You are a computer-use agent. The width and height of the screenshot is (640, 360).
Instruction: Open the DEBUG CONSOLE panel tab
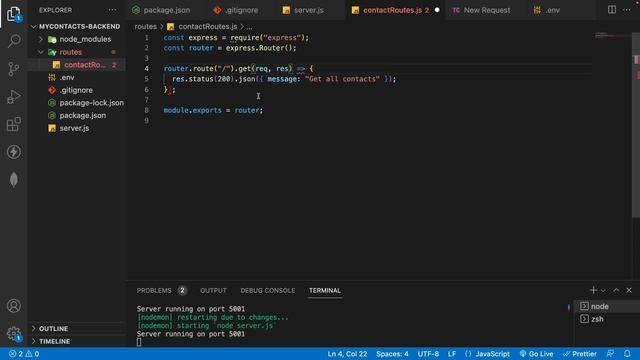(267, 290)
